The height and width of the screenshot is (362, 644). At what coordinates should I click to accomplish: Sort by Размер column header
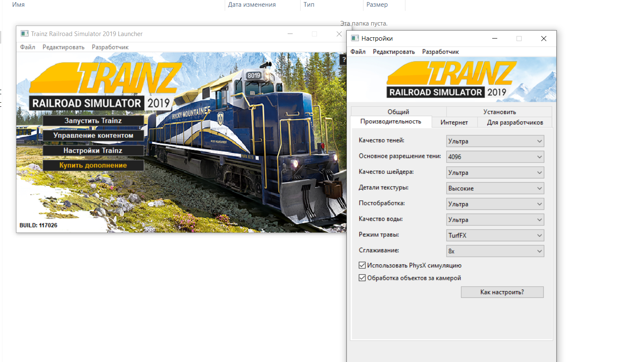click(377, 5)
